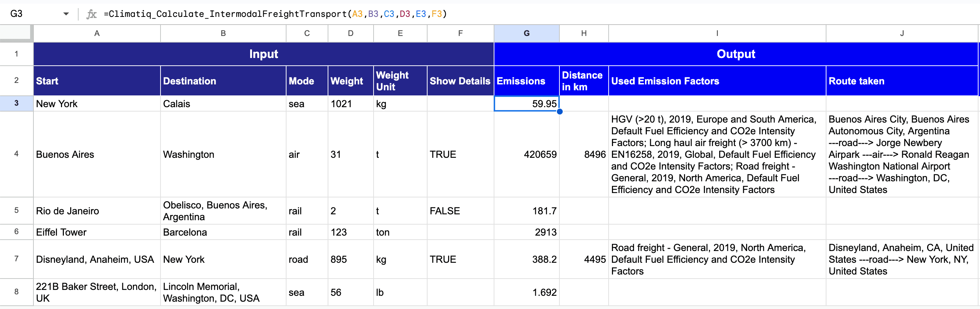This screenshot has height=309, width=980.
Task: Select row 3 header
Action: pyautogui.click(x=17, y=103)
